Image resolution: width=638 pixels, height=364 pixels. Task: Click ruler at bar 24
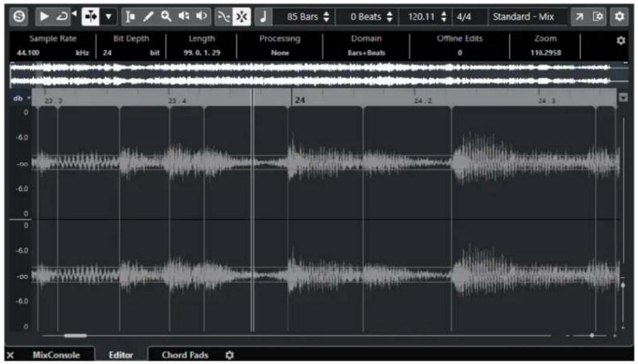point(300,100)
